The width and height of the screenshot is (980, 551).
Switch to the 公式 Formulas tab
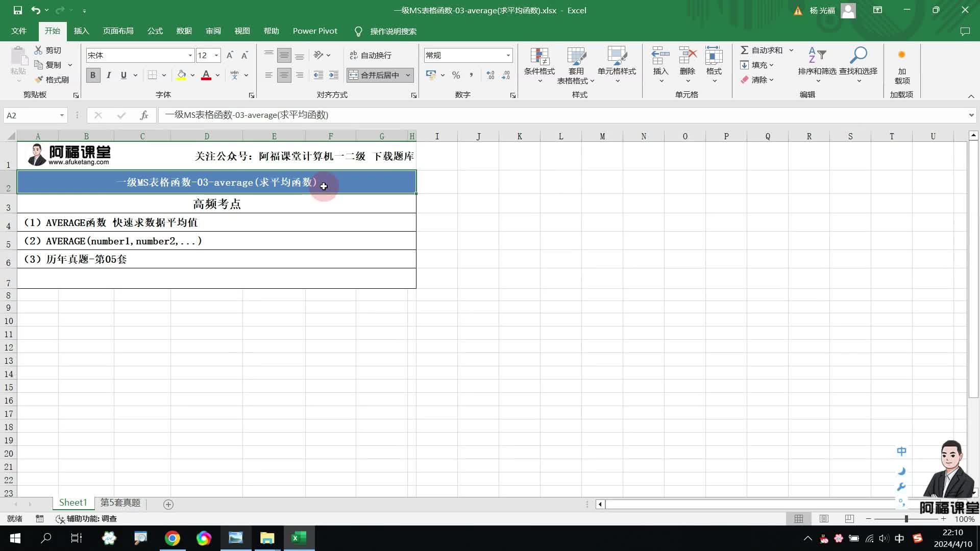155,31
